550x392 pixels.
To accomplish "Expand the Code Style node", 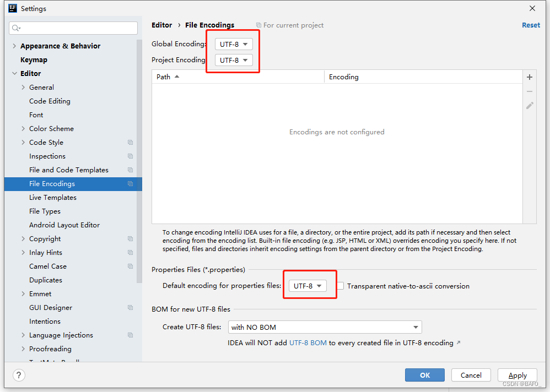I will click(x=23, y=142).
